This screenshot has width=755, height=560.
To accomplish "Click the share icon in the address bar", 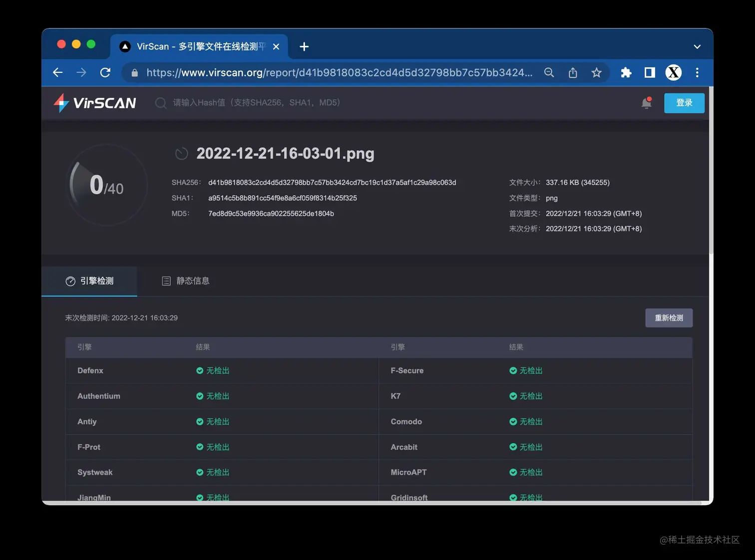I will (573, 72).
